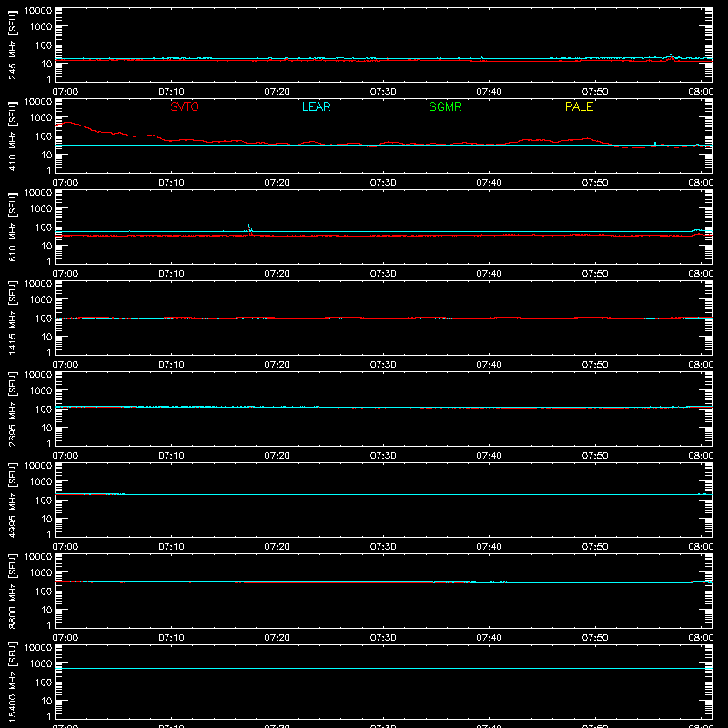Click the cyan spike in the 610 MHz plot

click(248, 227)
